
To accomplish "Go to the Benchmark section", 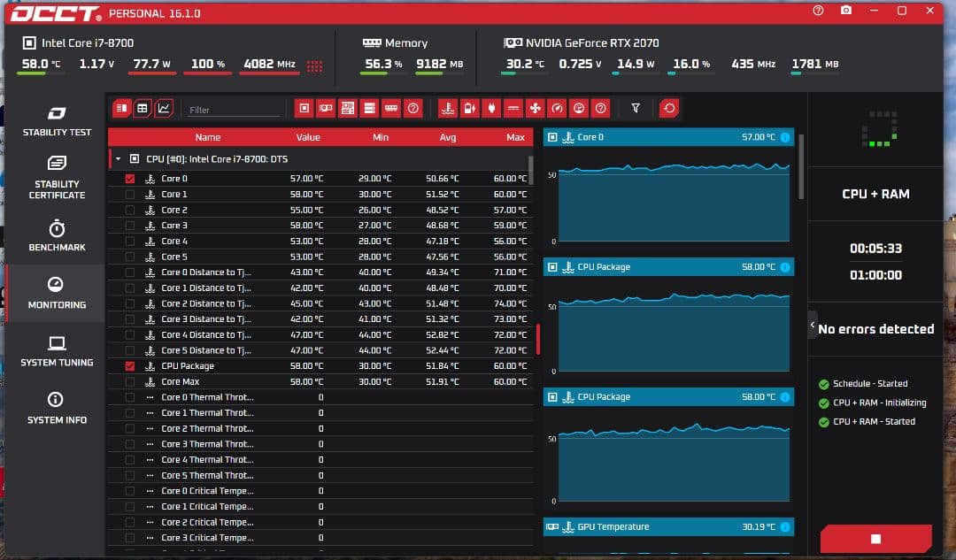I will click(x=57, y=236).
